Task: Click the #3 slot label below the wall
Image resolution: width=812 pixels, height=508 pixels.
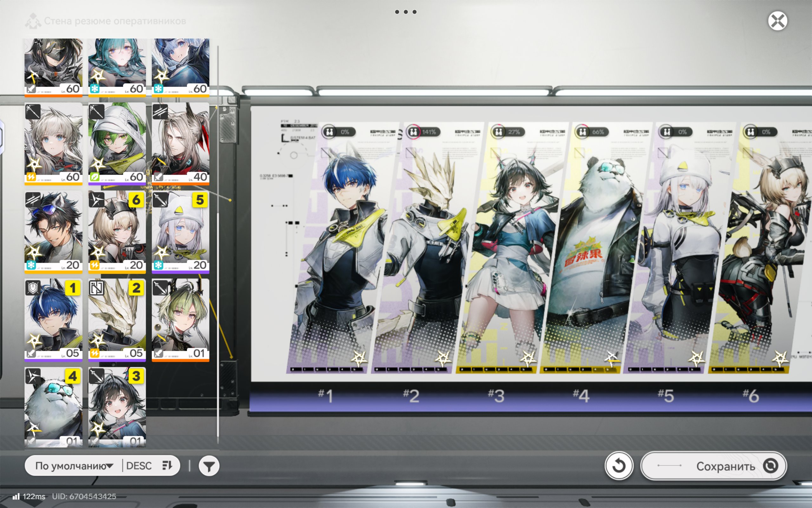Action: click(x=496, y=396)
